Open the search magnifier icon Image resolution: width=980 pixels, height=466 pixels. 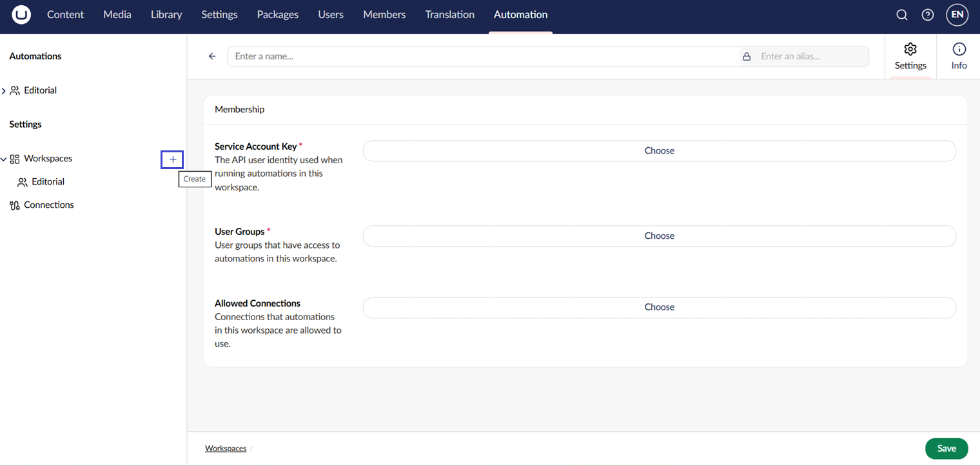tap(902, 15)
